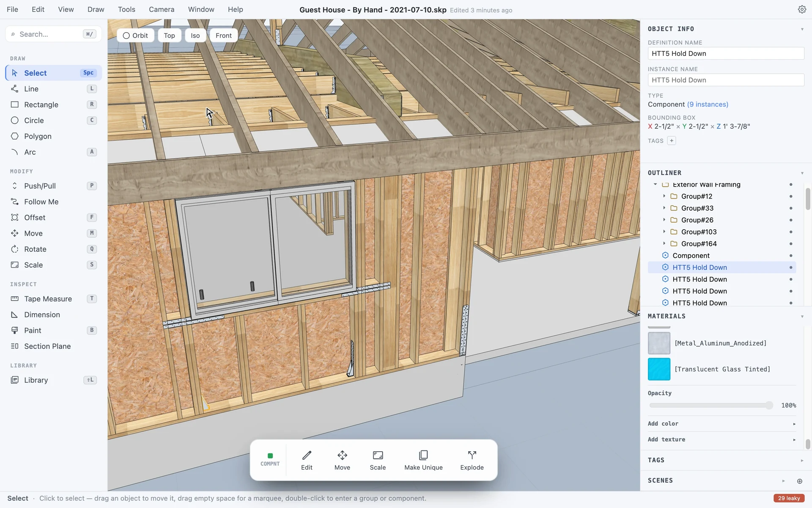
Task: Open the Help menu
Action: point(236,9)
